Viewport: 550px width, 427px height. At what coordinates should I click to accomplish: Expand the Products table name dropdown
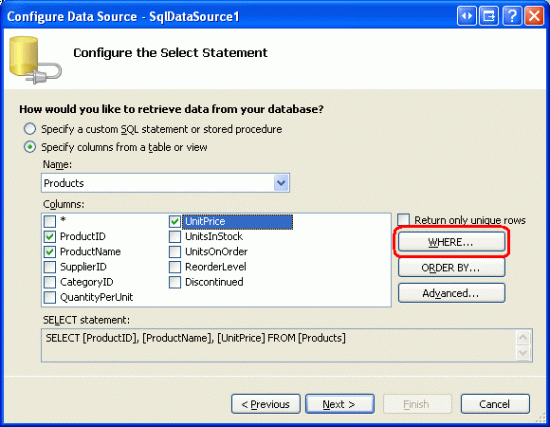[281, 183]
